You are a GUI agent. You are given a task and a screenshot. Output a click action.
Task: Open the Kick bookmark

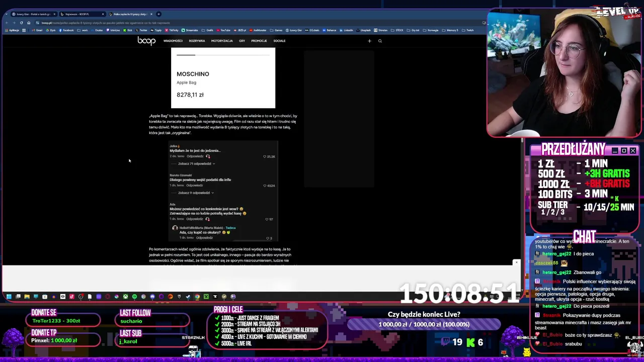pos(127,30)
